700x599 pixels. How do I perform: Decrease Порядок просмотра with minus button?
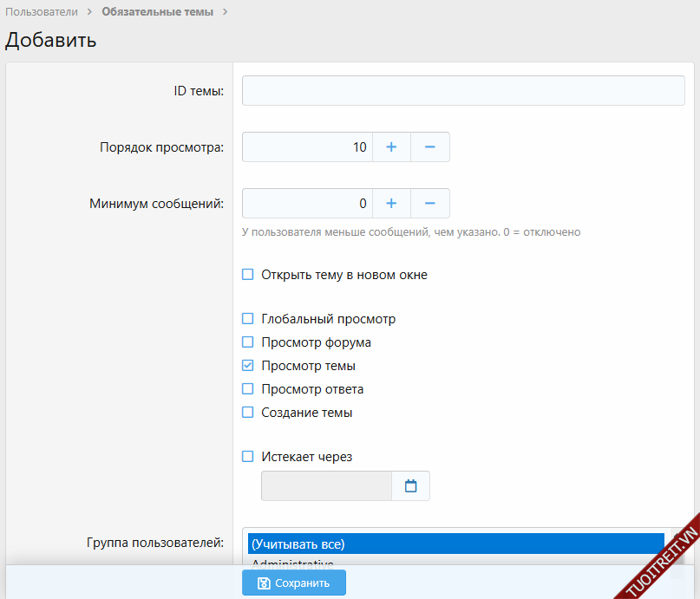click(429, 147)
